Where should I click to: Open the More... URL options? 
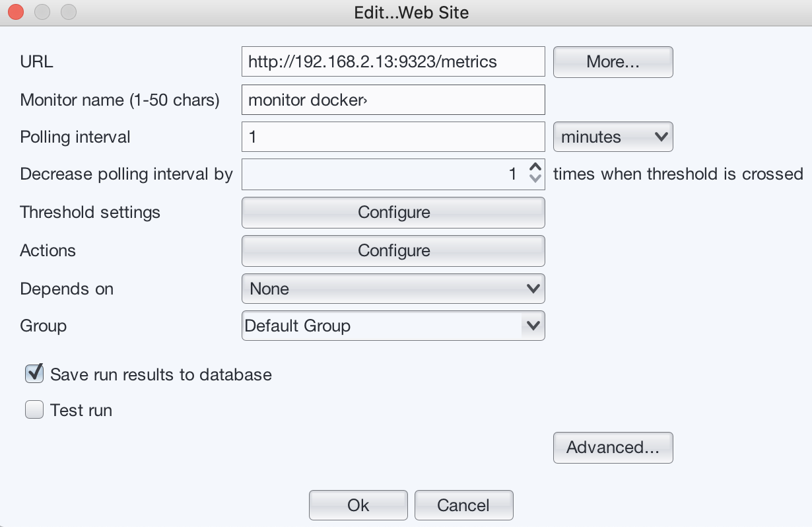pos(613,62)
